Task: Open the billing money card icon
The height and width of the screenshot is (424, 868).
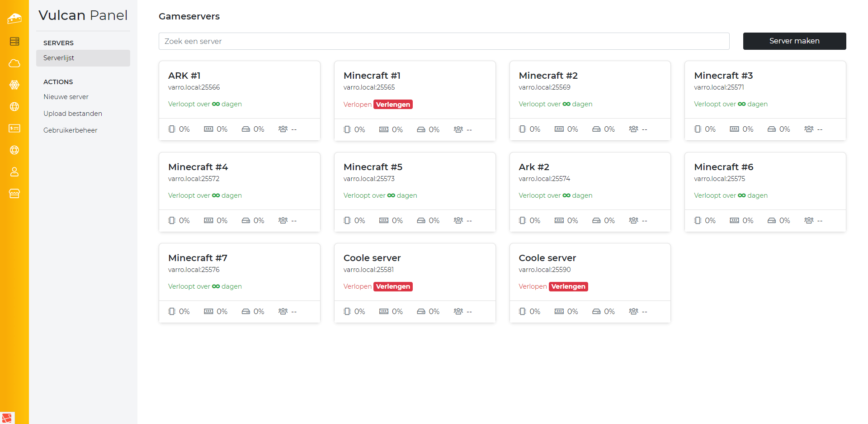Action: pyautogui.click(x=14, y=129)
